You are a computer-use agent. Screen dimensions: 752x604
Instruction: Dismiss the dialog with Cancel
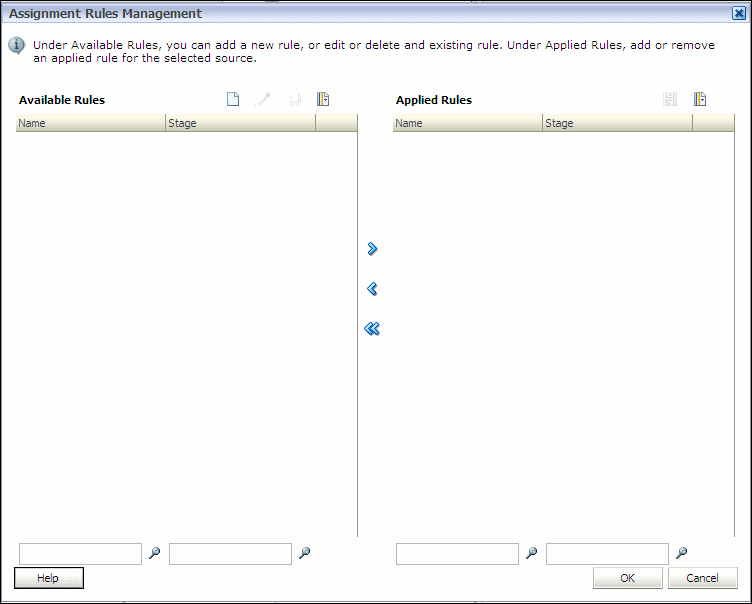click(x=703, y=578)
